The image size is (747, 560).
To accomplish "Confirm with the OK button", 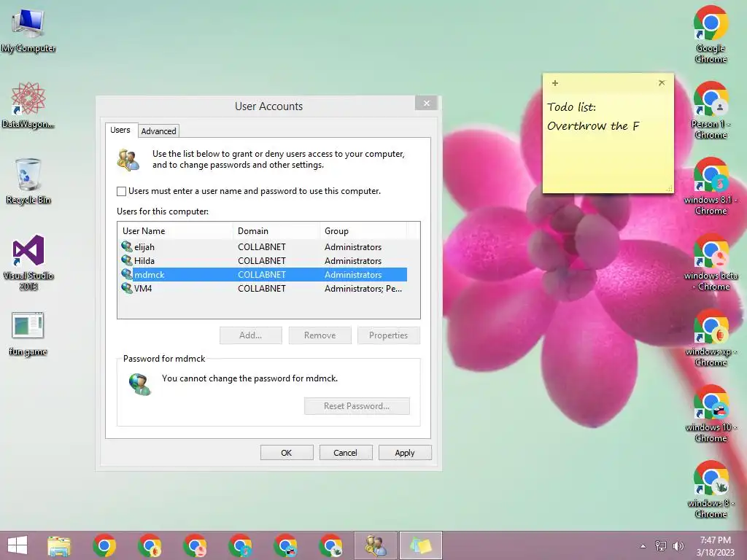I will tap(286, 452).
